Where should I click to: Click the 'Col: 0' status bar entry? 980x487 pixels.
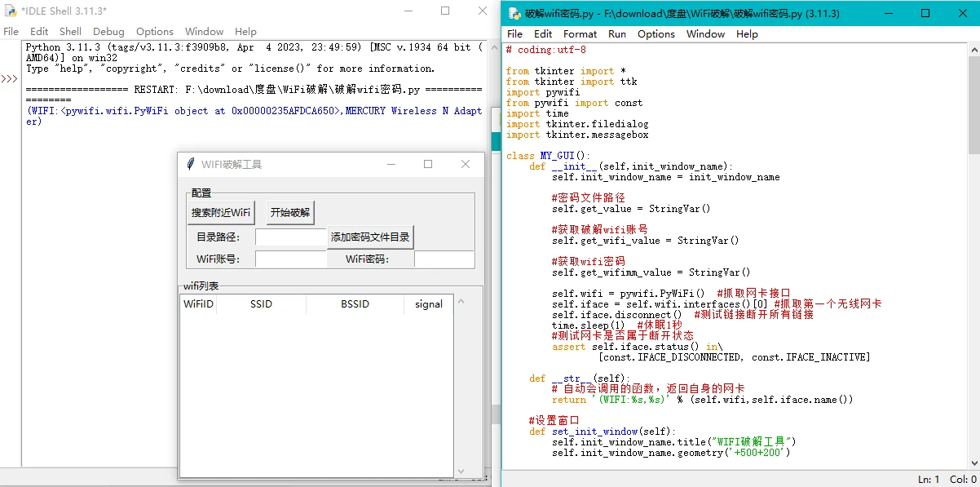click(x=963, y=480)
